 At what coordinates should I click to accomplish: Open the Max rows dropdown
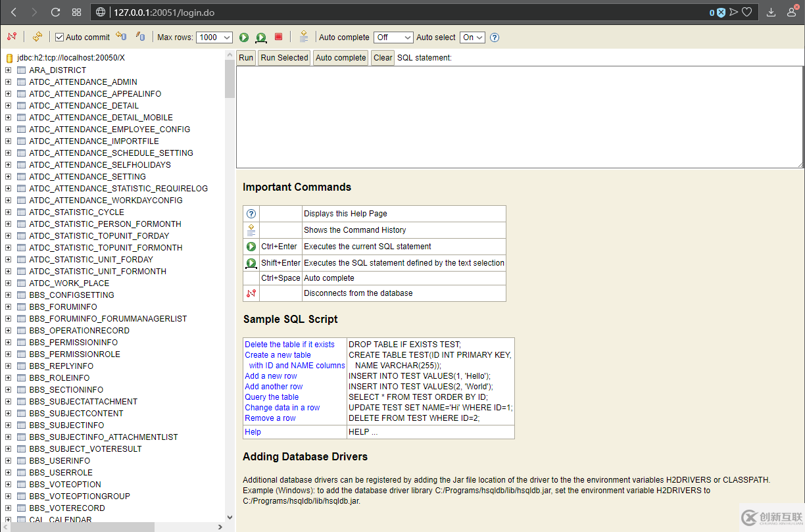point(214,37)
